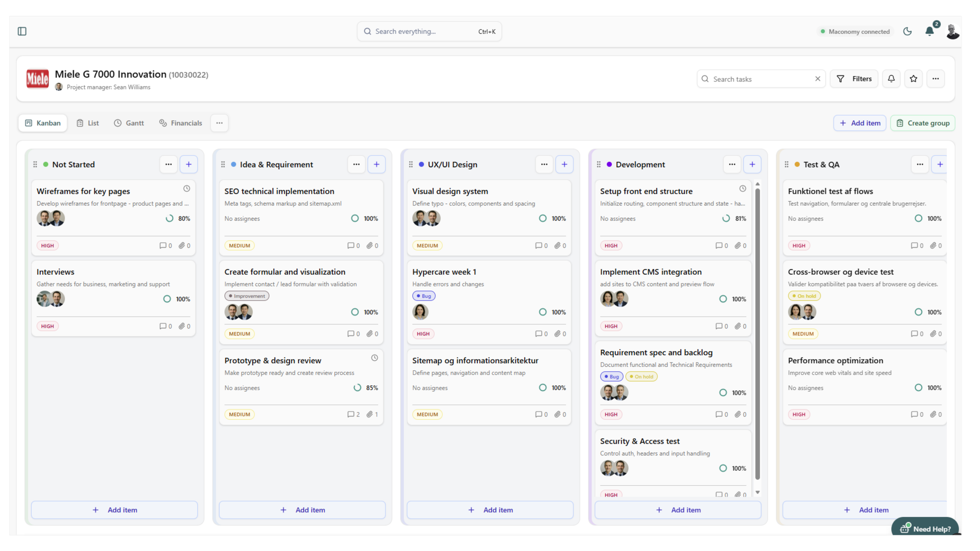980x551 pixels.
Task: Star the Miele G 7000 project
Action: (913, 79)
